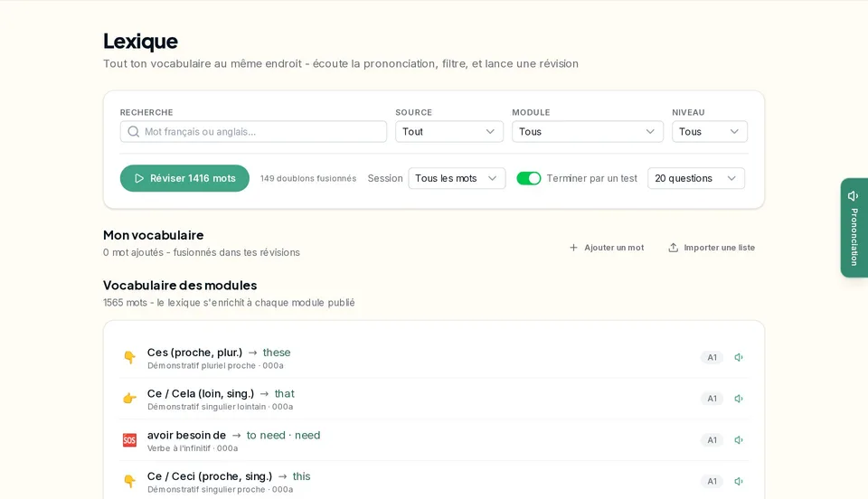Start Réviser 1416 mots session

[x=184, y=178]
